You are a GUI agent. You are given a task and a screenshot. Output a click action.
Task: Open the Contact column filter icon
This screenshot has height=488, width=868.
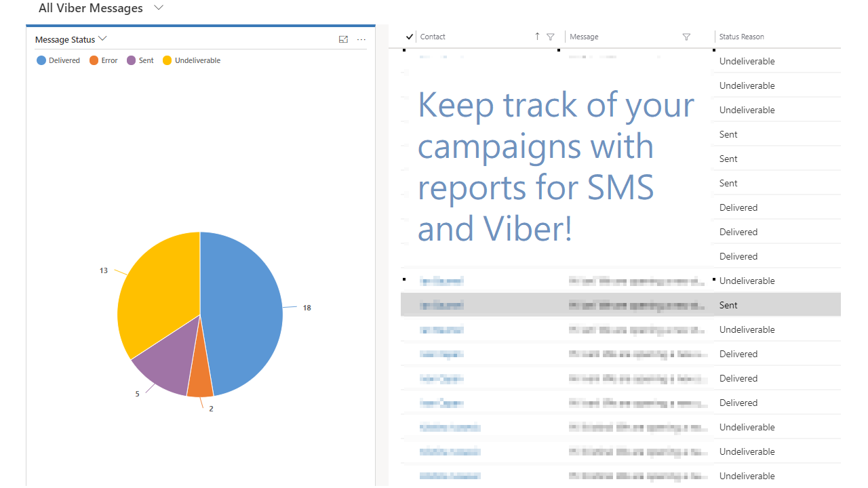tap(551, 37)
